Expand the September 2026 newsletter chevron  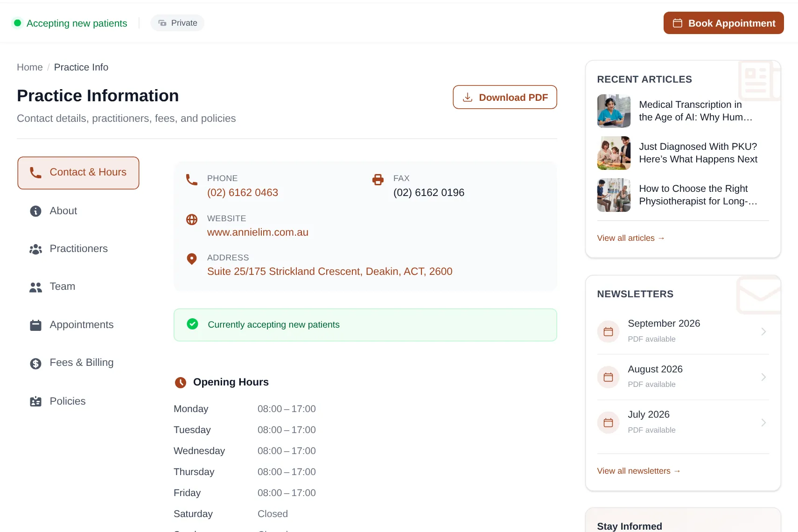[x=763, y=331]
